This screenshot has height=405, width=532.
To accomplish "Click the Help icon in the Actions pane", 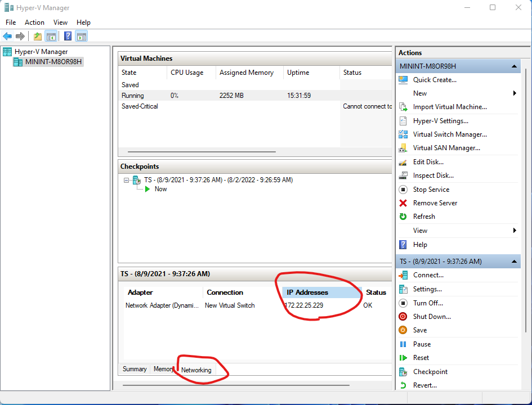I will click(x=403, y=244).
